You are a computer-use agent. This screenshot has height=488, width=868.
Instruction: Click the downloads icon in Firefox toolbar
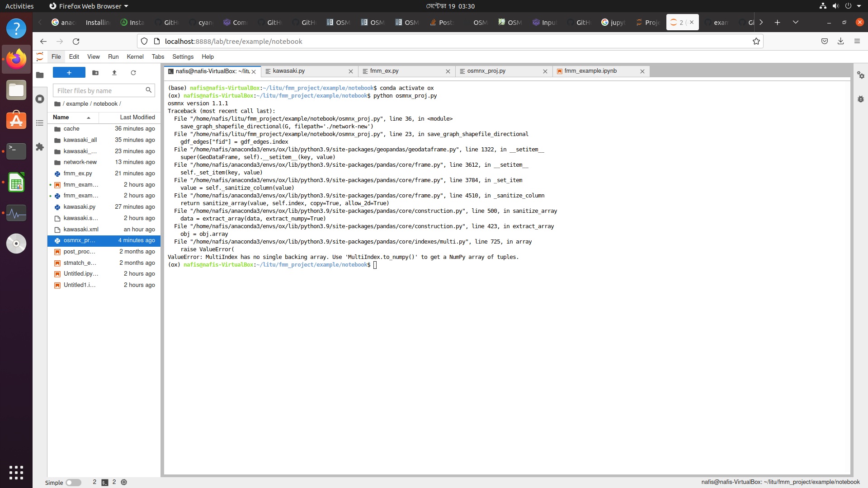[840, 41]
